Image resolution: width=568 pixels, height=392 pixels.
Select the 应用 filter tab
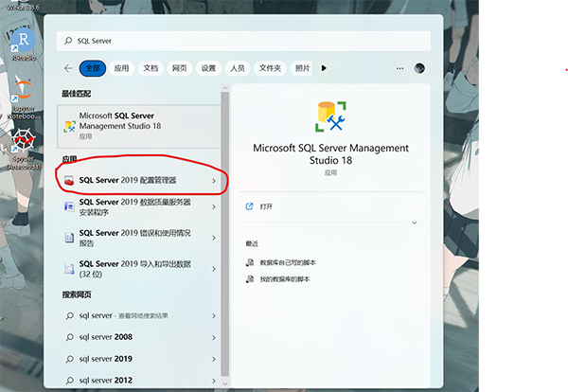click(122, 68)
